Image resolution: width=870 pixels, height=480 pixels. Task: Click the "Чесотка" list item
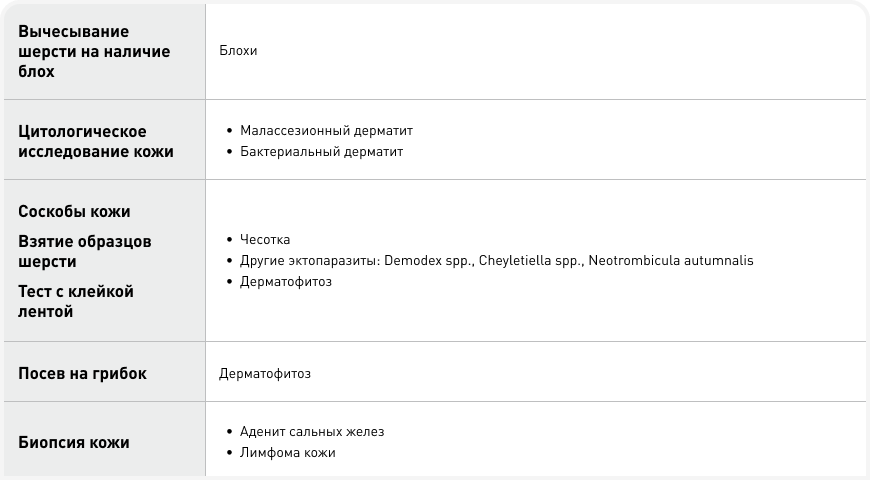pyautogui.click(x=265, y=240)
